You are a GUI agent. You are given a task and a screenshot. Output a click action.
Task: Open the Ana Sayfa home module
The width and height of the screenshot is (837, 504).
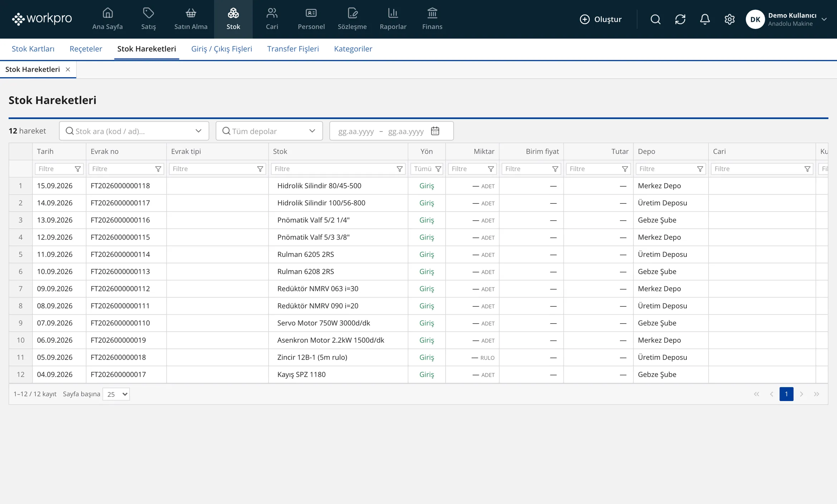click(107, 19)
